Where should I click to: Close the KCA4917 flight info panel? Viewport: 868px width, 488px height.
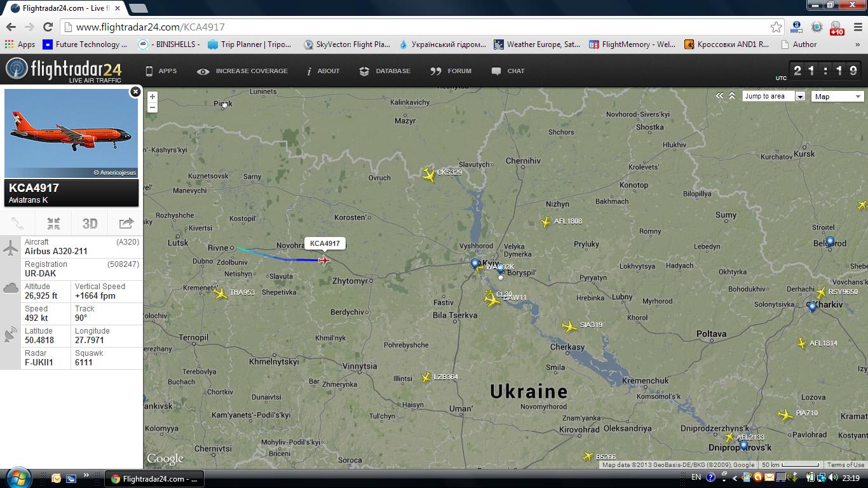[x=135, y=92]
